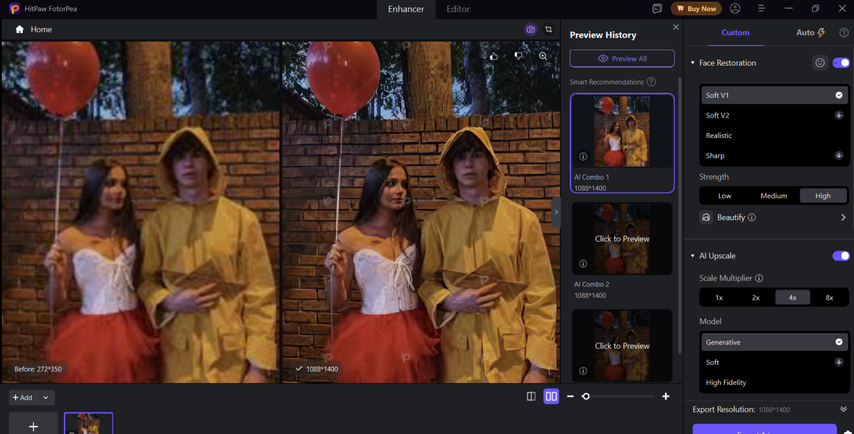Select the AI Combo 1 thumbnail
Screen dimensions: 854x434
[622, 131]
